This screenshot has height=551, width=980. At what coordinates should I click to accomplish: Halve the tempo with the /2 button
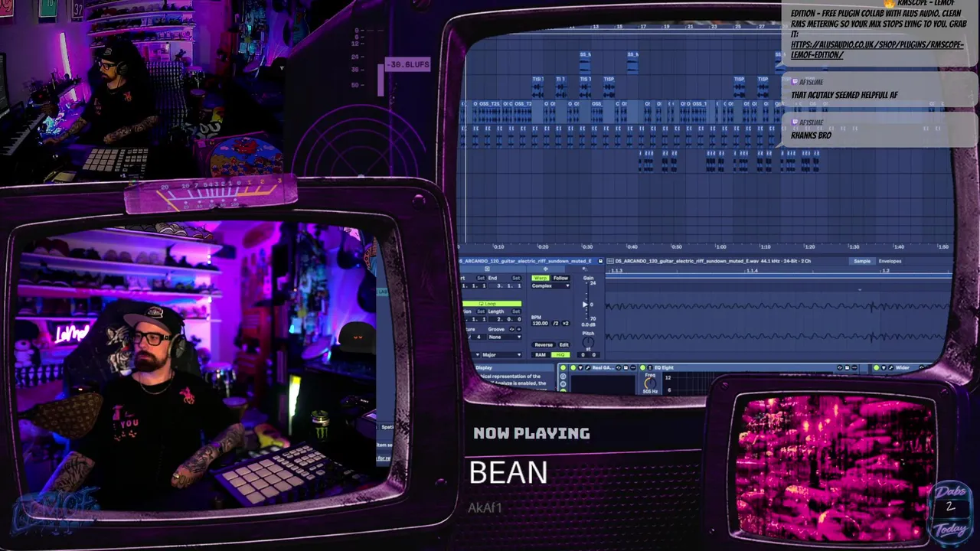coord(555,323)
